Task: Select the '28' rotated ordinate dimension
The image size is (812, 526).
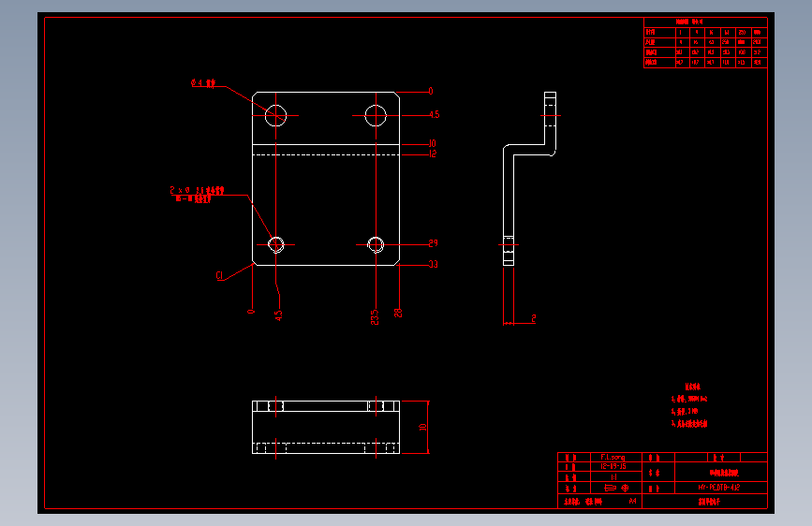Action: click(398, 313)
